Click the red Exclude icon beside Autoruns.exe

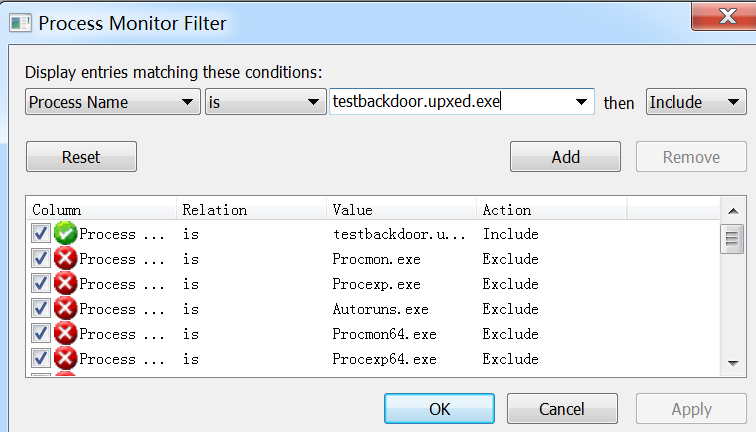66,309
